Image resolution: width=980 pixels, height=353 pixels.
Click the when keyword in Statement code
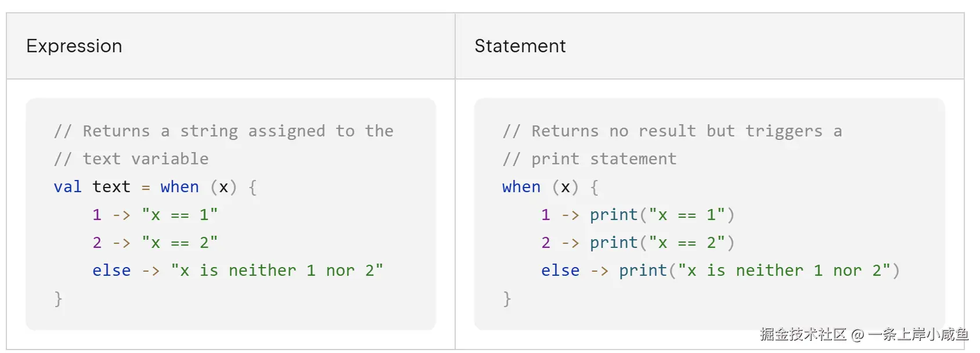(x=521, y=187)
